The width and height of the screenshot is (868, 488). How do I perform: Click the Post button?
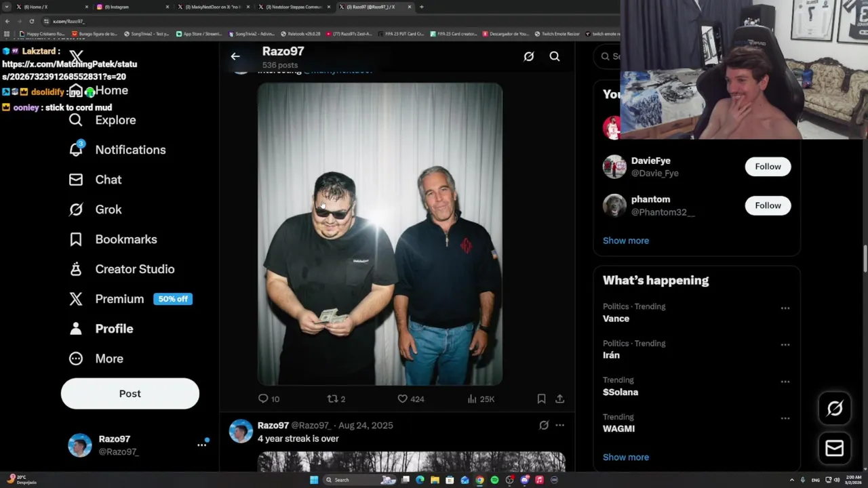(x=130, y=394)
